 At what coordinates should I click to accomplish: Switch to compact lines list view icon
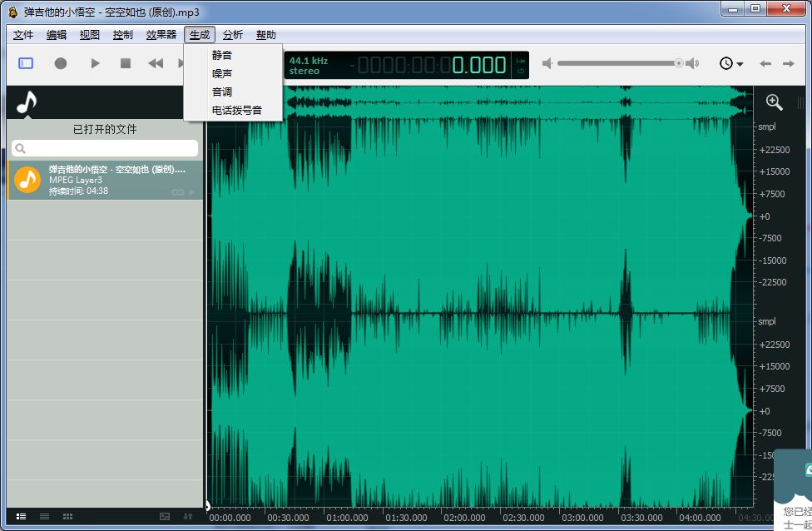pyautogui.click(x=45, y=516)
